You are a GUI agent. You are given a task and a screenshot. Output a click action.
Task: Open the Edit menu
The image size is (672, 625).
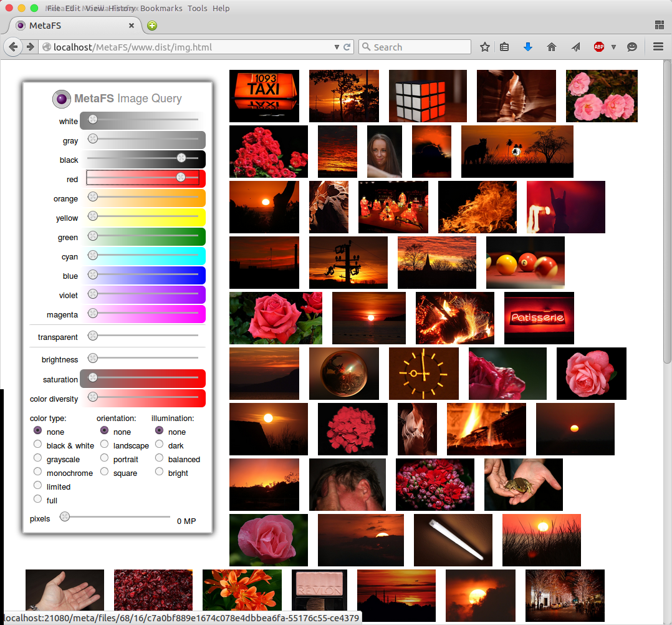coord(72,9)
